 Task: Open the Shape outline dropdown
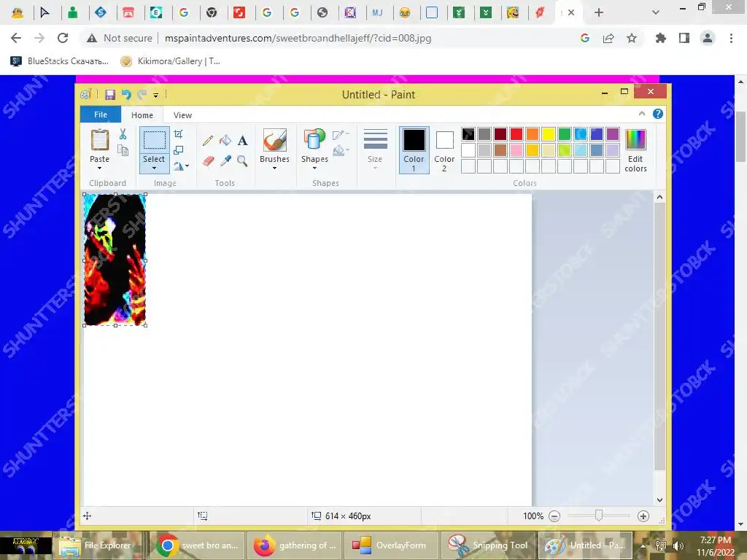[x=341, y=135]
